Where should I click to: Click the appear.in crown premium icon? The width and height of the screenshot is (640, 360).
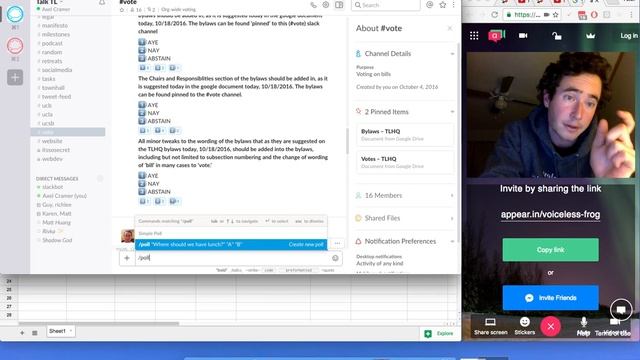point(590,36)
